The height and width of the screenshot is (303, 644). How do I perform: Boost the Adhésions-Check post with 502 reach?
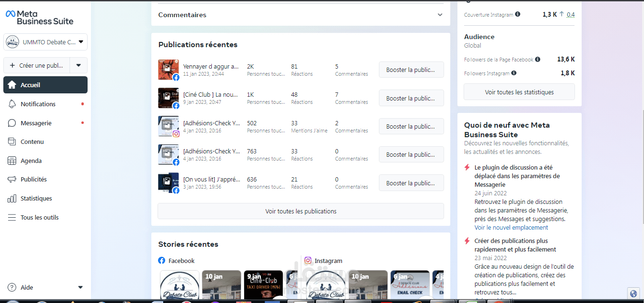(411, 126)
